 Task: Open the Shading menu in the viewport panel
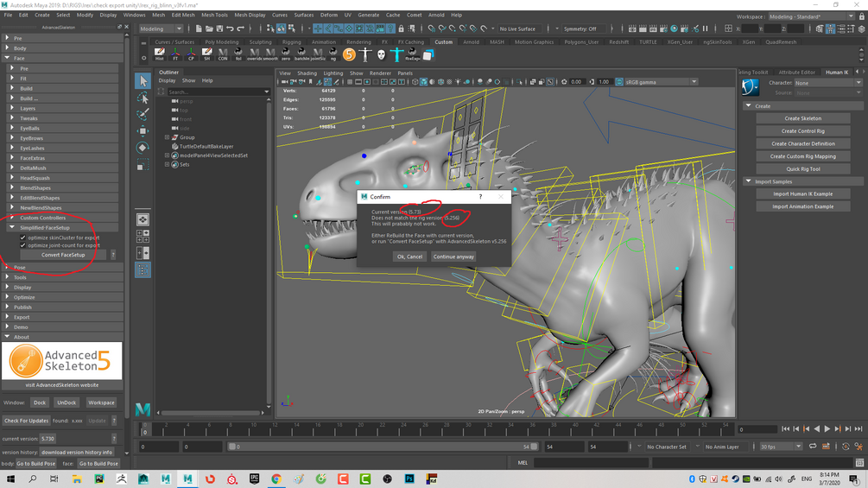point(307,73)
